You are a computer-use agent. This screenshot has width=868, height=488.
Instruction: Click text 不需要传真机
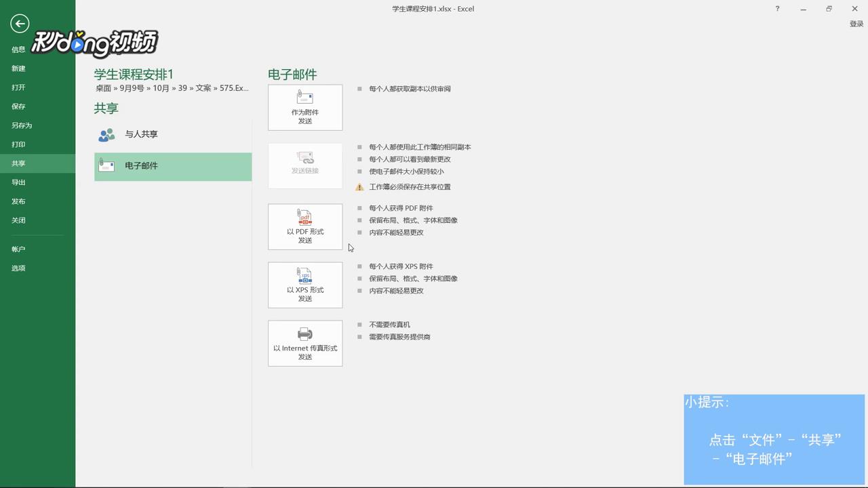(x=389, y=325)
